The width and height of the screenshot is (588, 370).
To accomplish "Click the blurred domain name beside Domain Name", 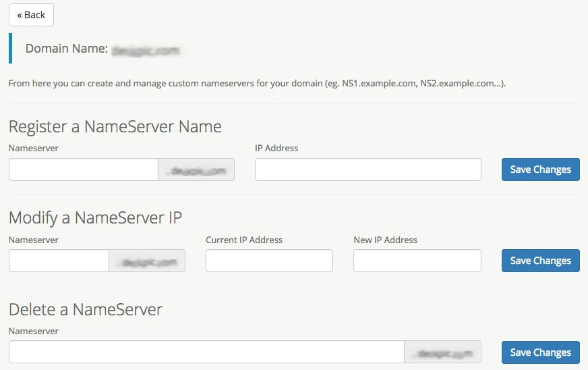I will tap(146, 49).
